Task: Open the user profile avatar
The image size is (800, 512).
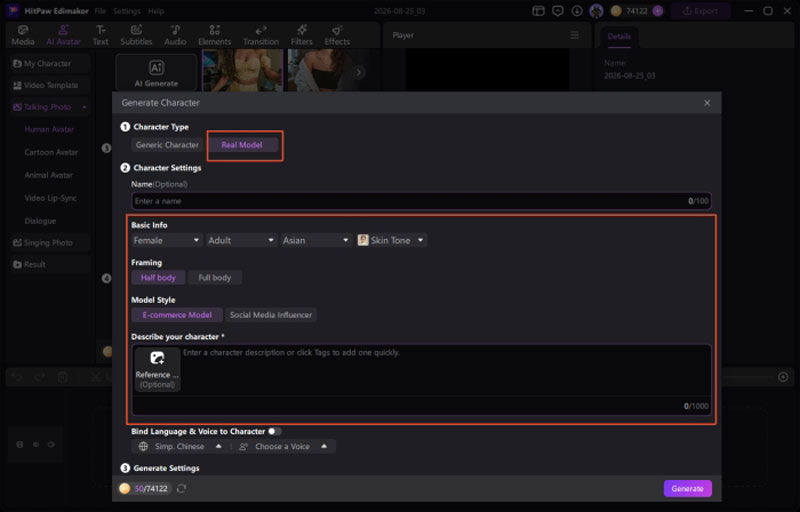Action: (x=596, y=11)
